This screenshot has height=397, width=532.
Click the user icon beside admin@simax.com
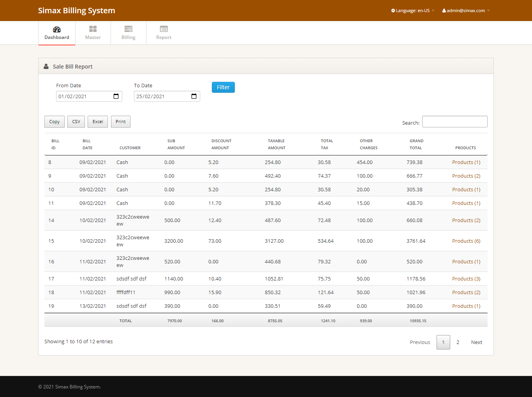tap(444, 11)
